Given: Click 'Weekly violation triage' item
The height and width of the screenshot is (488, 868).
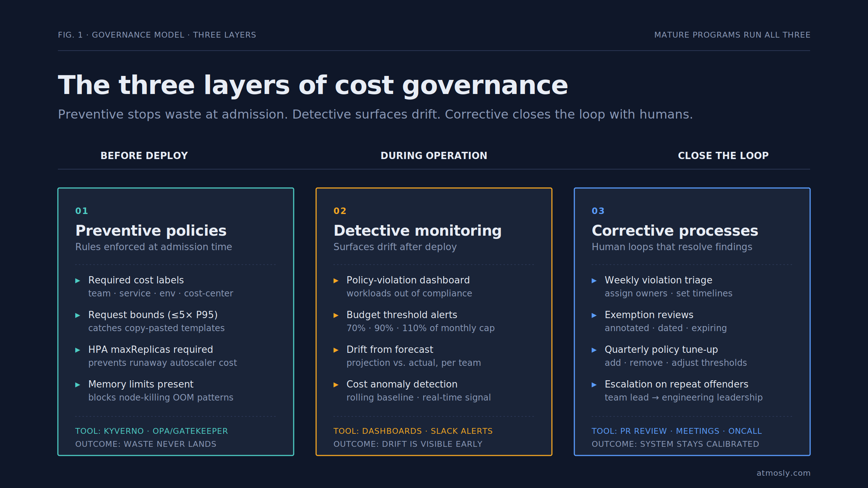Looking at the screenshot, I should tap(658, 280).
